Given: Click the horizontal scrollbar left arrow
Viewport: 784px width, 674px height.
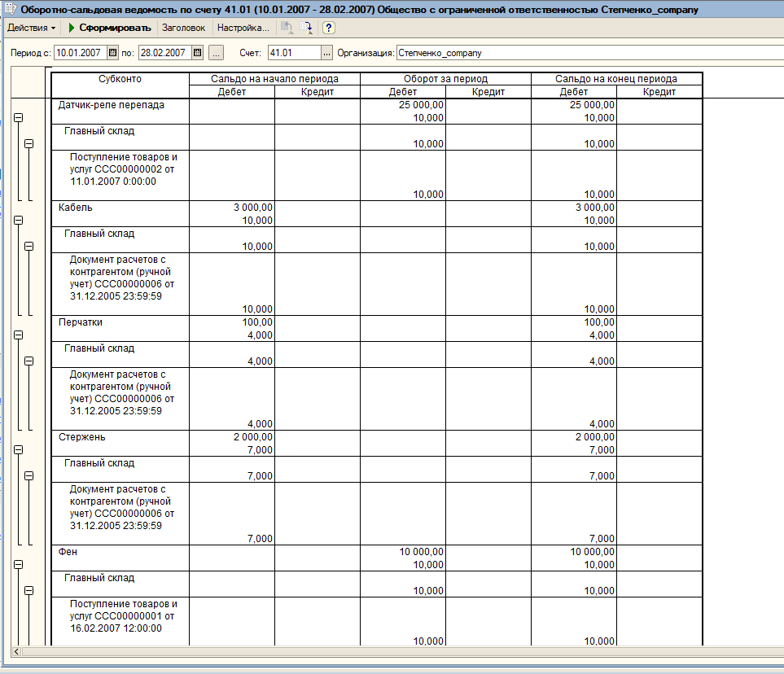Looking at the screenshot, I should click(x=16, y=651).
